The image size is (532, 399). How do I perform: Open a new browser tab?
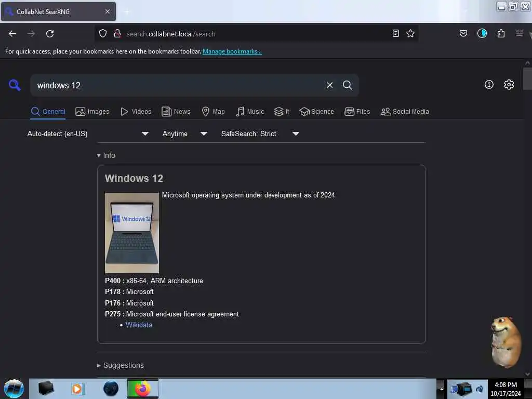127,12
